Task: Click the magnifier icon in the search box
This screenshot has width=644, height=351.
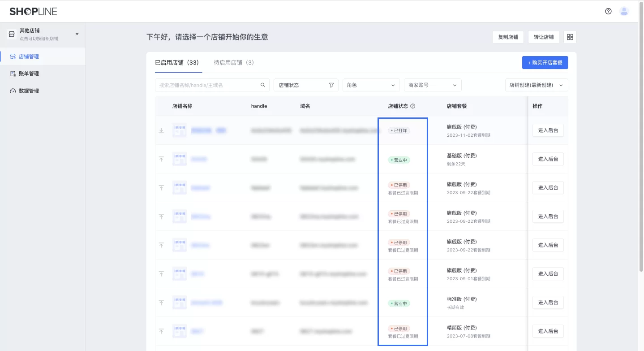Action: click(263, 85)
